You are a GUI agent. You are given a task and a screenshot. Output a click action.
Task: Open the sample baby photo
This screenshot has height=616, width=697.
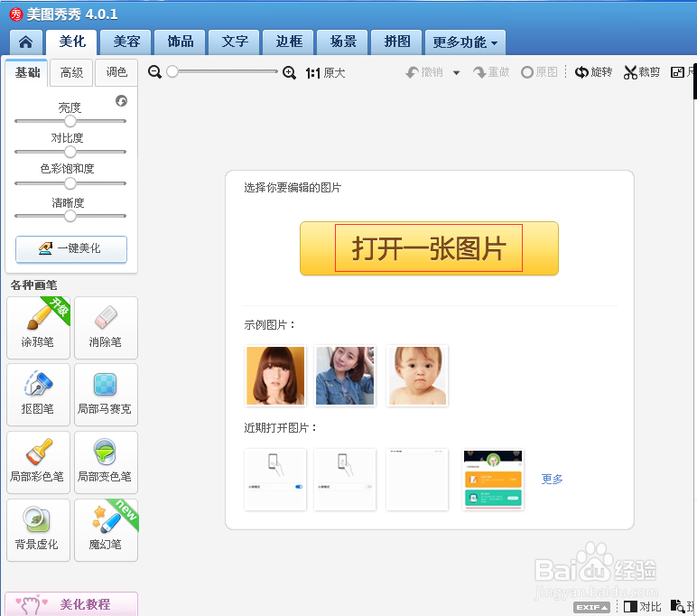tap(417, 376)
